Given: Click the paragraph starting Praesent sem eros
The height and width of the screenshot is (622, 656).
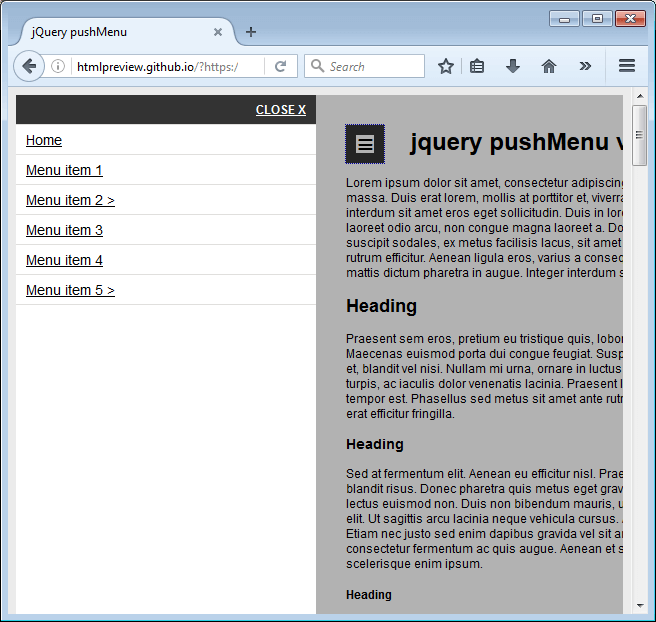Looking at the screenshot, I should point(484,376).
